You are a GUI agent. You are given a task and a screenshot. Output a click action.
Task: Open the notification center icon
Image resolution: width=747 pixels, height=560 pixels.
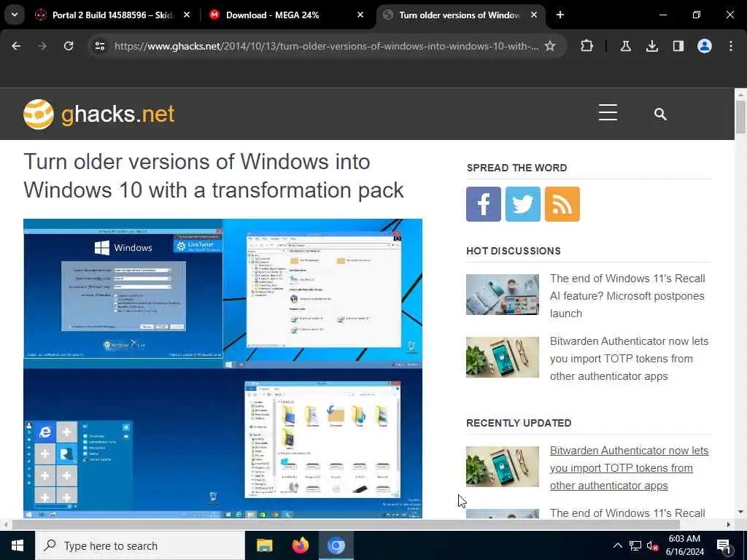click(x=724, y=546)
